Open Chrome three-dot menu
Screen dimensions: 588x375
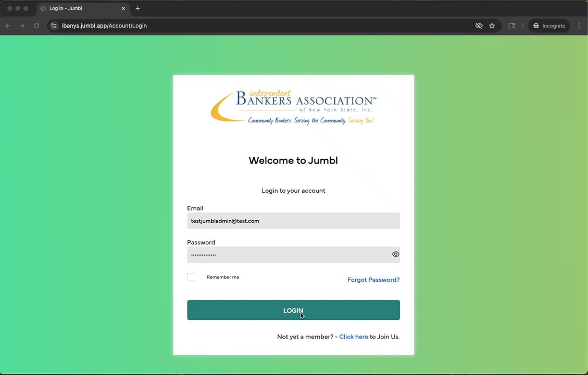point(579,26)
